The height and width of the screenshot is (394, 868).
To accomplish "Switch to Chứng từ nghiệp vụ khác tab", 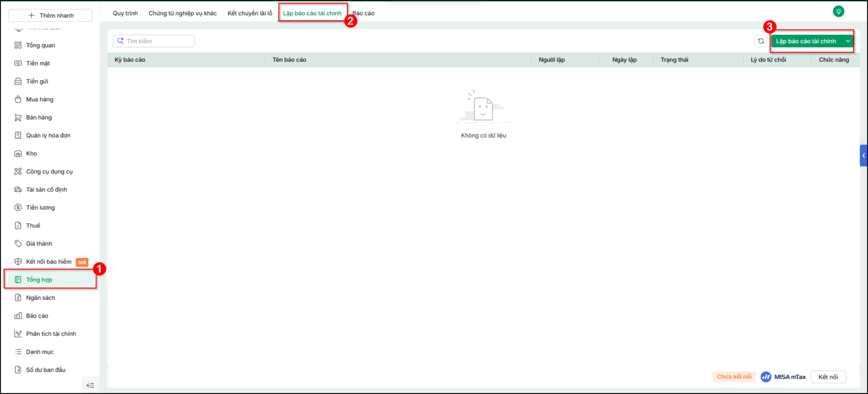I will click(183, 14).
